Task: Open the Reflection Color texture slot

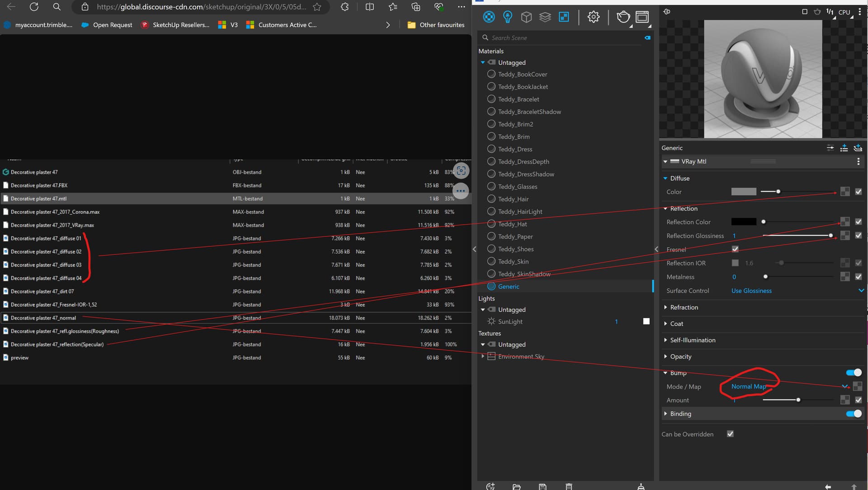Action: point(844,221)
